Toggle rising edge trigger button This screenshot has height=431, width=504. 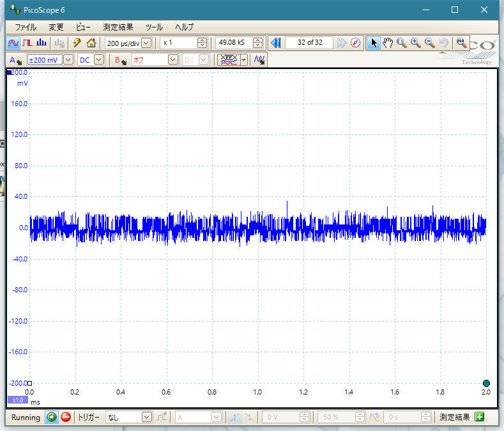click(x=234, y=417)
